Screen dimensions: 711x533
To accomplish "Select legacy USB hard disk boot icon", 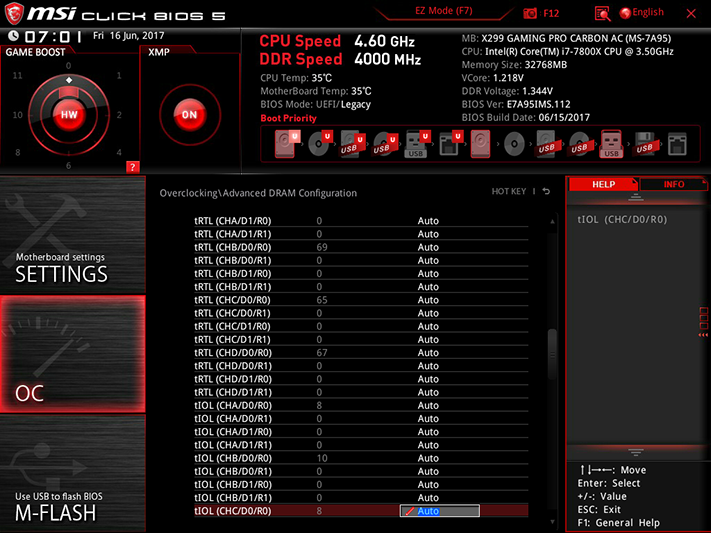I will (x=547, y=144).
